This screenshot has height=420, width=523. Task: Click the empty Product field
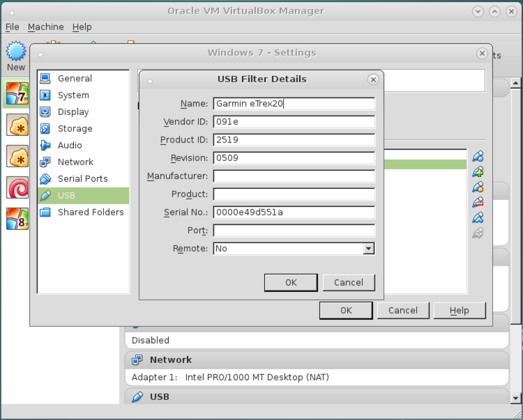[x=294, y=194]
